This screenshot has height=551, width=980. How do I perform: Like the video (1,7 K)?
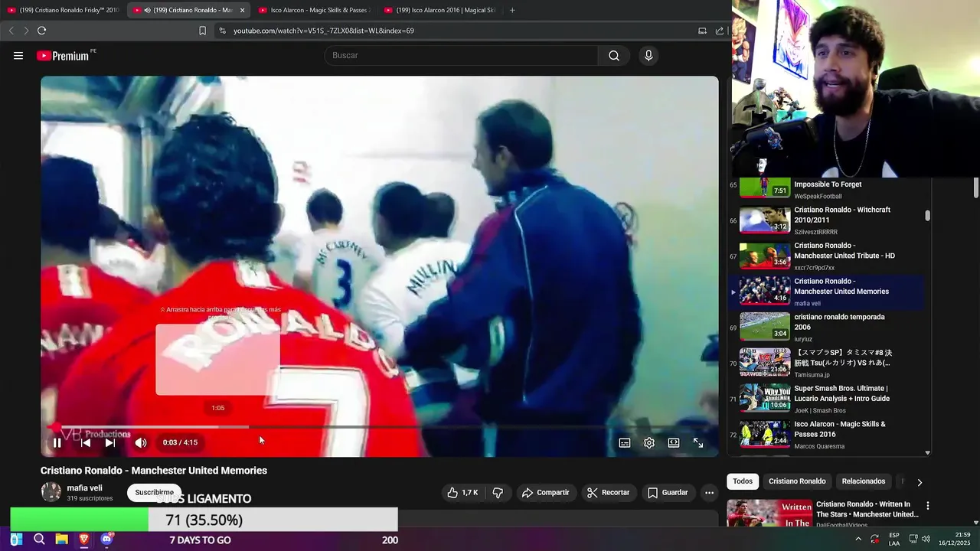click(462, 493)
